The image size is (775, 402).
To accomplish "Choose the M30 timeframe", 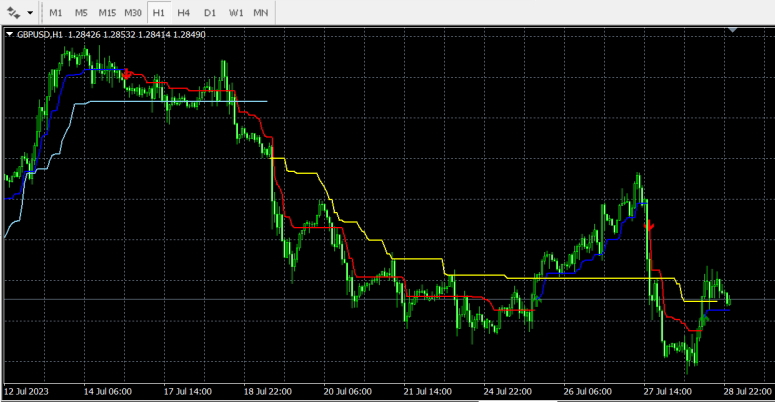I will click(x=133, y=13).
